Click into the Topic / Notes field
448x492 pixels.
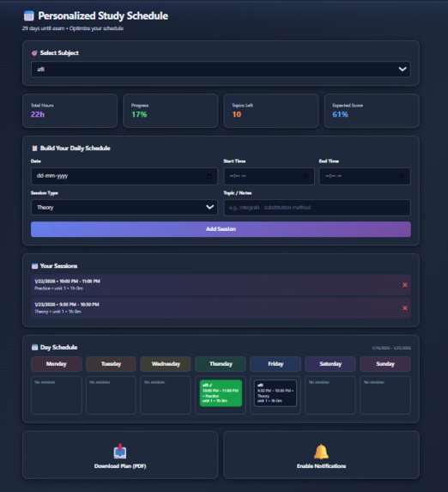pos(318,208)
